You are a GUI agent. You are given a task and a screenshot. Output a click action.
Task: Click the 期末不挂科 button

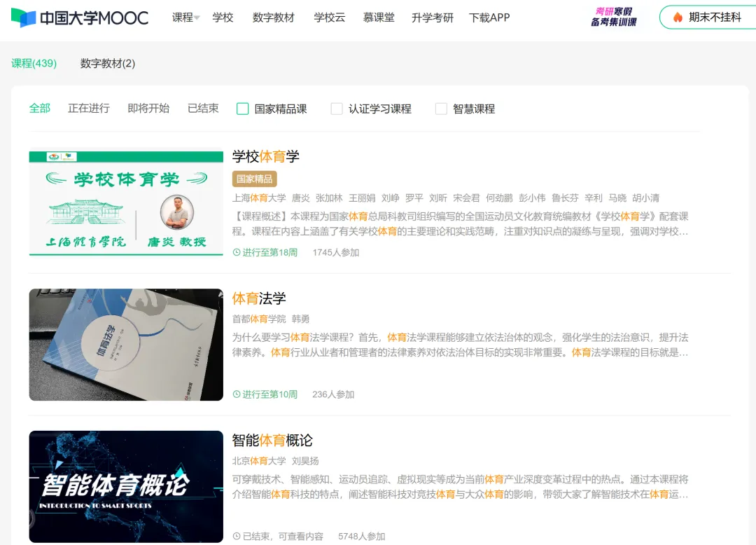coord(708,18)
